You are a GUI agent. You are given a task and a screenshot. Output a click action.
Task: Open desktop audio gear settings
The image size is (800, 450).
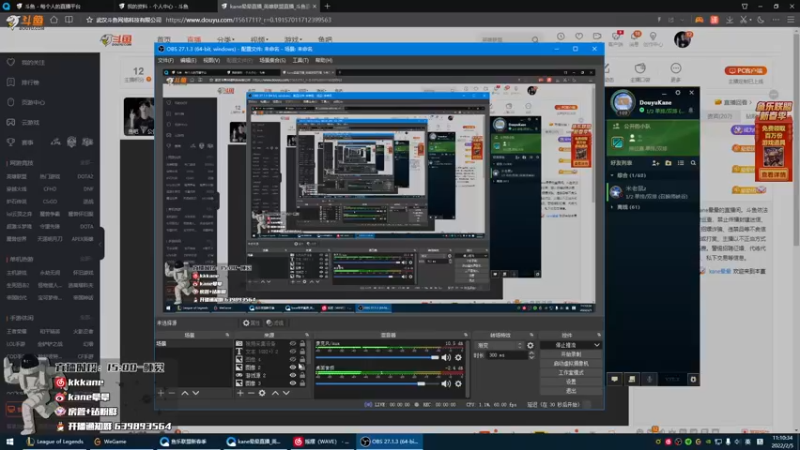pos(458,383)
